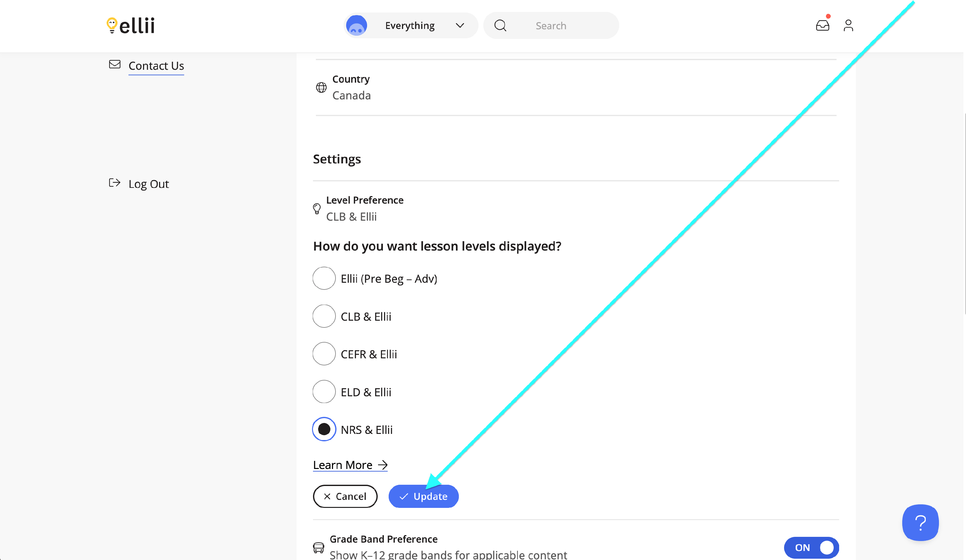966x560 pixels.
Task: Select the CEFR & Ellii radio button
Action: [324, 354]
